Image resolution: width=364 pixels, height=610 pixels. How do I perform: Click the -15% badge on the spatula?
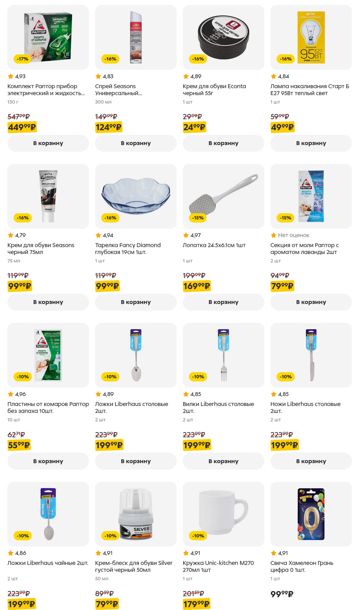[198, 218]
